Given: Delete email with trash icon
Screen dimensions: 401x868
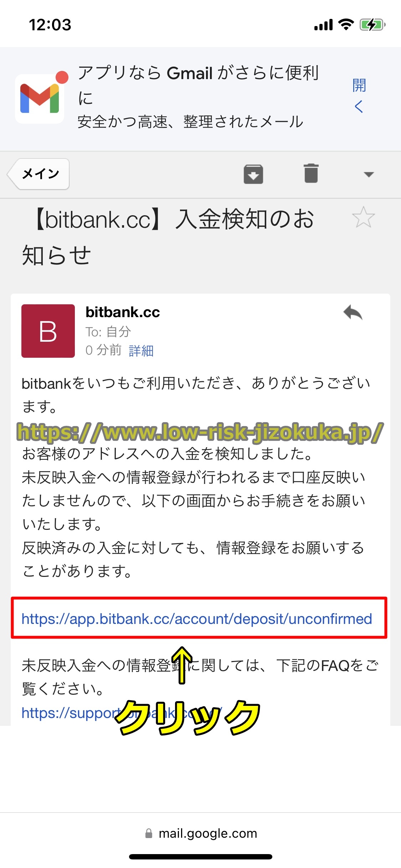Looking at the screenshot, I should 311,173.
